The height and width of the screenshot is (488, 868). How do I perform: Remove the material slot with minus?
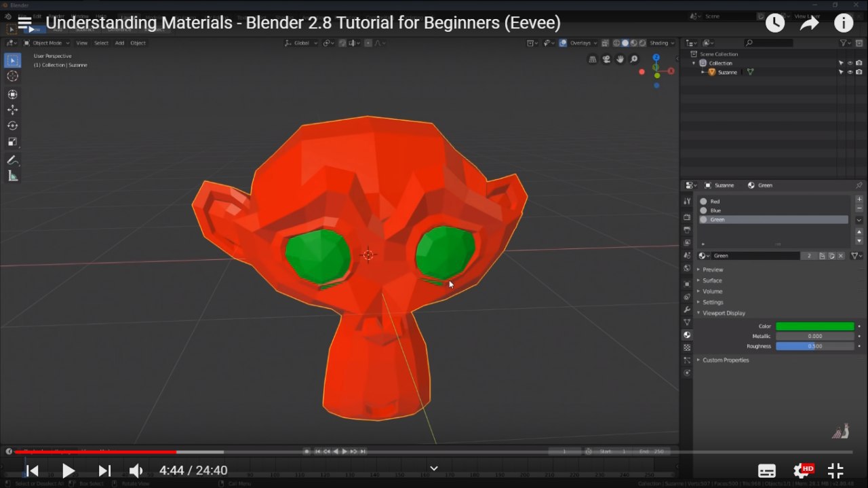pyautogui.click(x=859, y=208)
